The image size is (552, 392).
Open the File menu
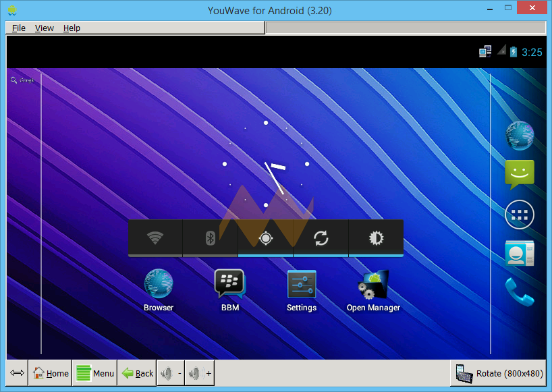tap(19, 28)
